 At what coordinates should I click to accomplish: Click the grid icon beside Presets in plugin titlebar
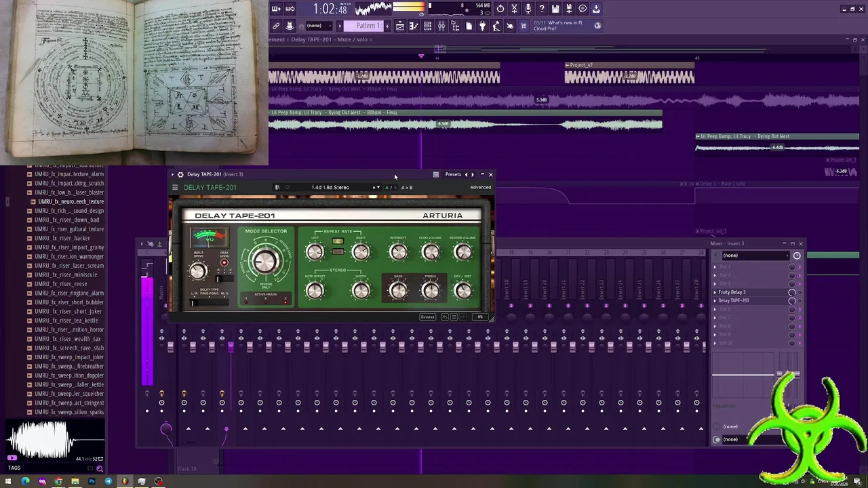[435, 174]
